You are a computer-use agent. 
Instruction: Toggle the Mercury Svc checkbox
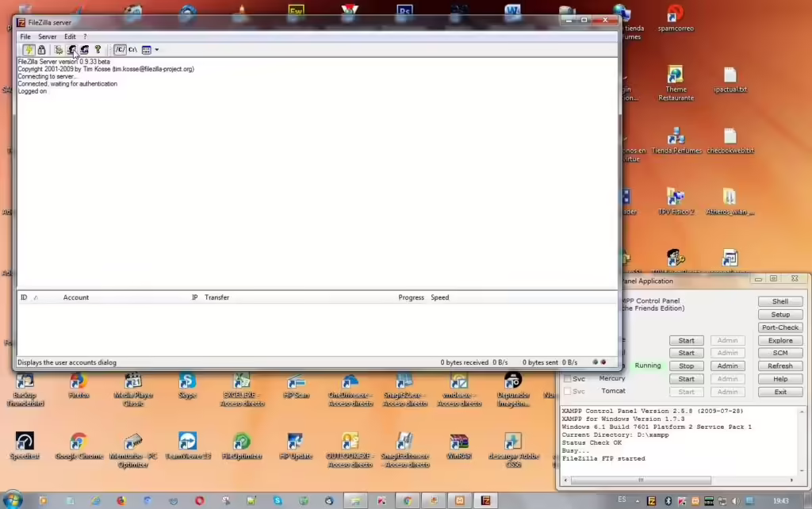[x=568, y=378]
